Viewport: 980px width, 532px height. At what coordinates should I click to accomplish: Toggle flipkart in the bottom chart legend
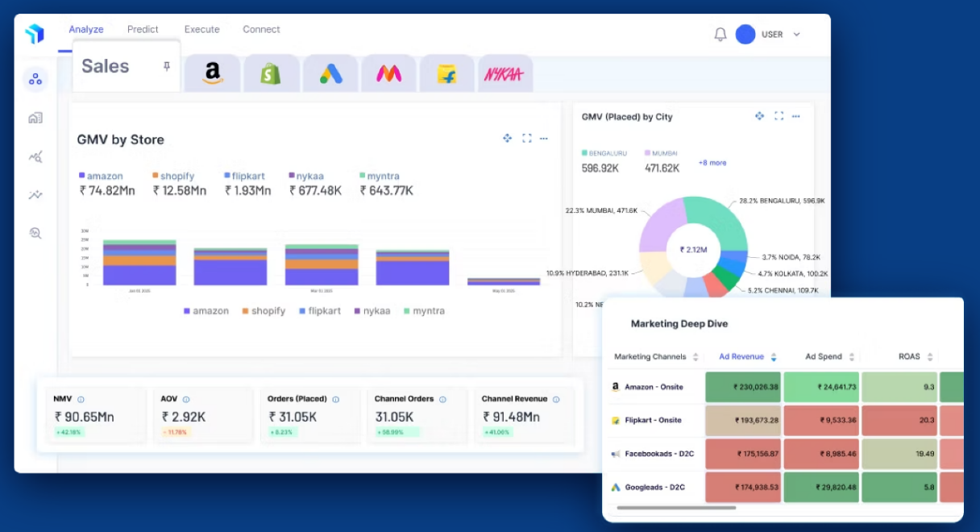click(x=320, y=311)
